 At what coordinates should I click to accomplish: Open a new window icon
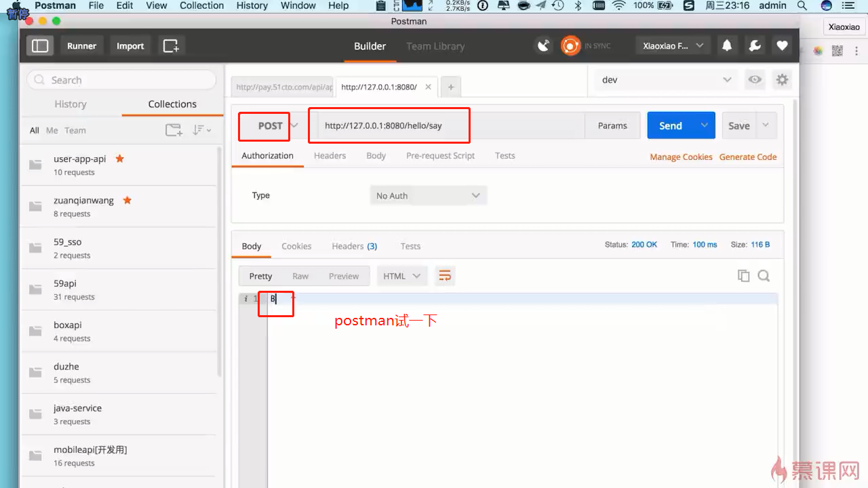pos(171,46)
